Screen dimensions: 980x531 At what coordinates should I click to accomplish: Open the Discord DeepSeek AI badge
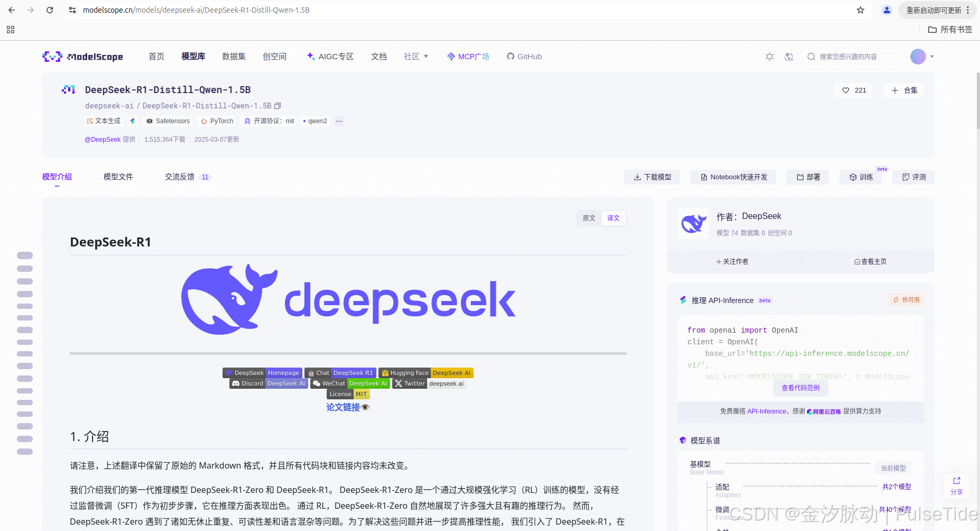(269, 383)
